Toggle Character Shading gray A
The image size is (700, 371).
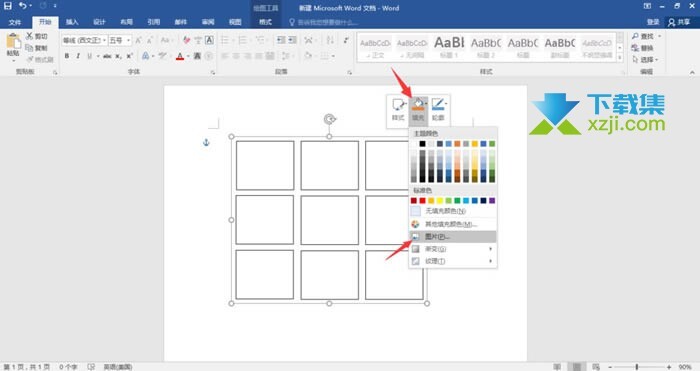click(197, 56)
